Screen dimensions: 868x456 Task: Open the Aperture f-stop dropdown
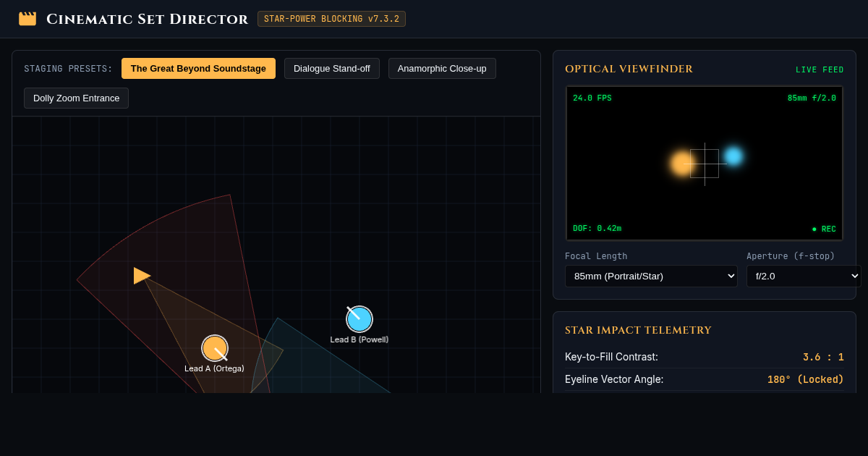804,276
